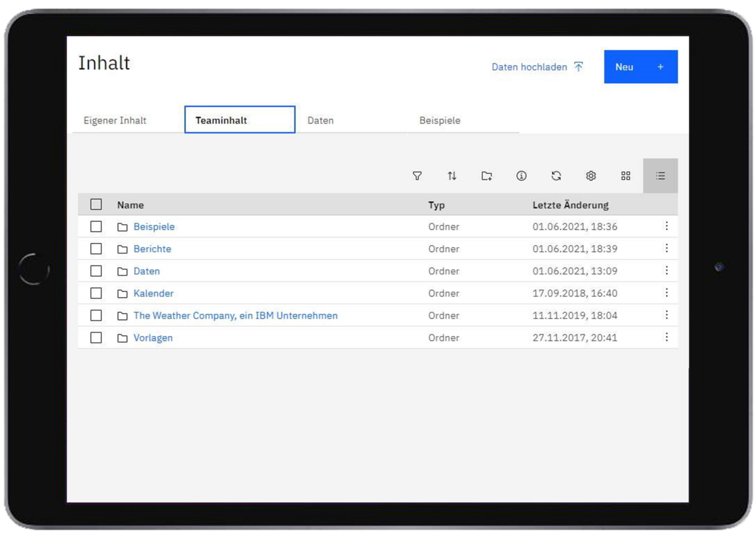The height and width of the screenshot is (548, 756).
Task: Click the Neu button
Action: 641,67
